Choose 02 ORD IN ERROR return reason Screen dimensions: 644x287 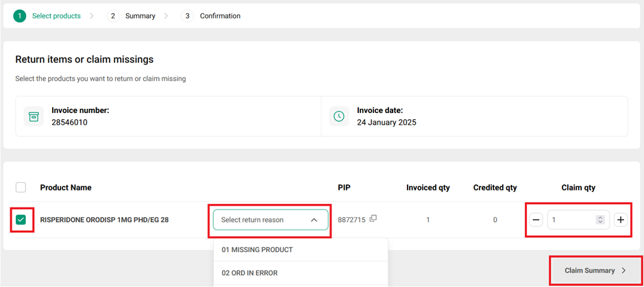click(x=249, y=273)
